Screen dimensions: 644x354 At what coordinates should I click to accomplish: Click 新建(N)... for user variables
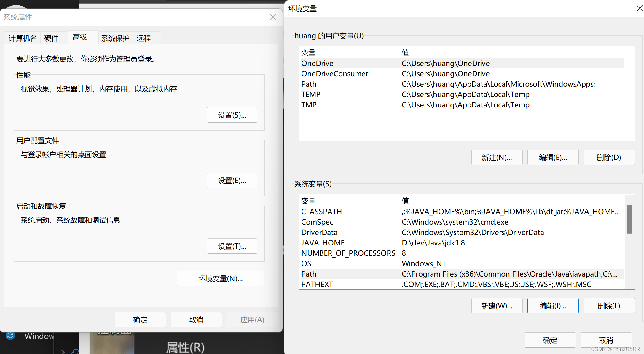[x=497, y=157]
